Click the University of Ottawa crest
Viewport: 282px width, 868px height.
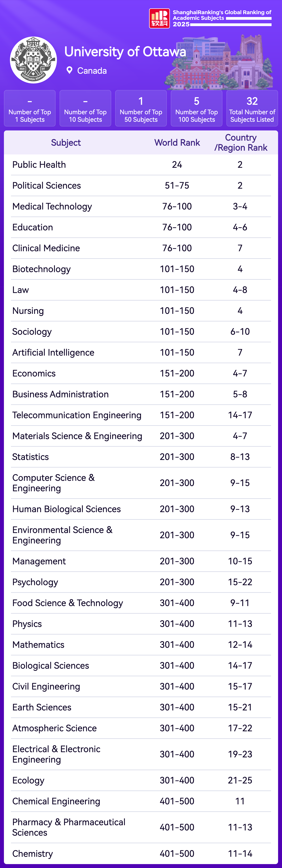[33, 60]
